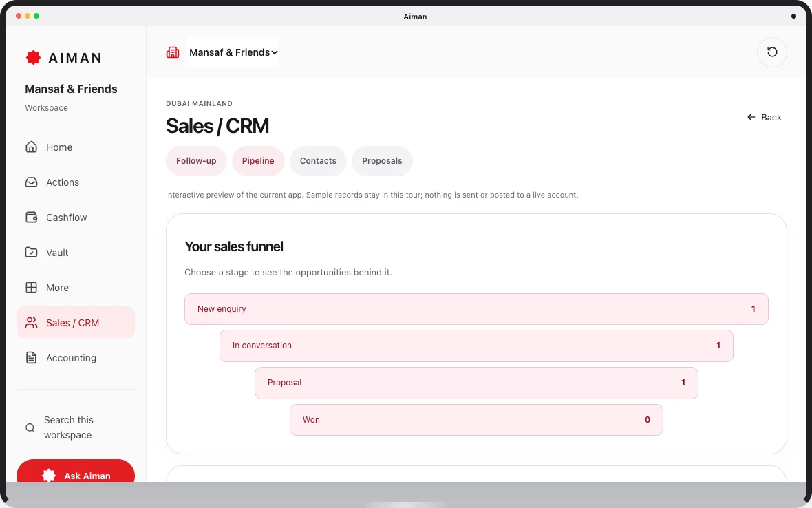
Task: Click the More grid icon
Action: point(31,288)
